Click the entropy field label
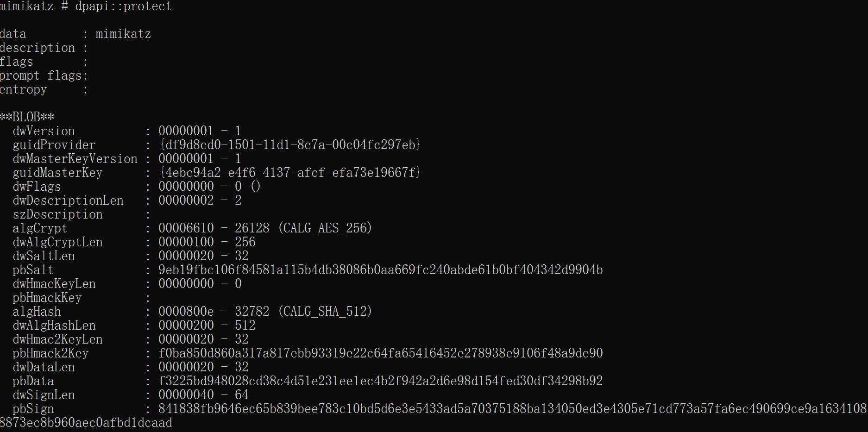This screenshot has width=868, height=432. [x=24, y=90]
